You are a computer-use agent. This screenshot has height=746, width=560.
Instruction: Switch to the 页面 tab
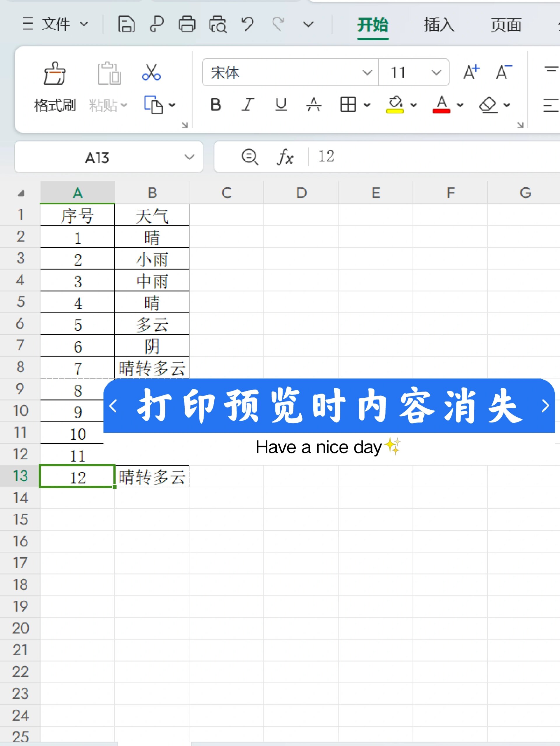[506, 25]
